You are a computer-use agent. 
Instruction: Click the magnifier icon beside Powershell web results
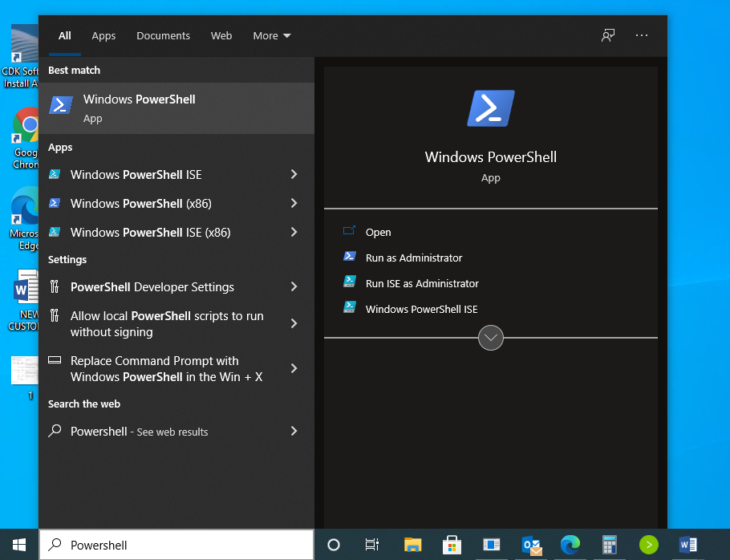coord(55,431)
